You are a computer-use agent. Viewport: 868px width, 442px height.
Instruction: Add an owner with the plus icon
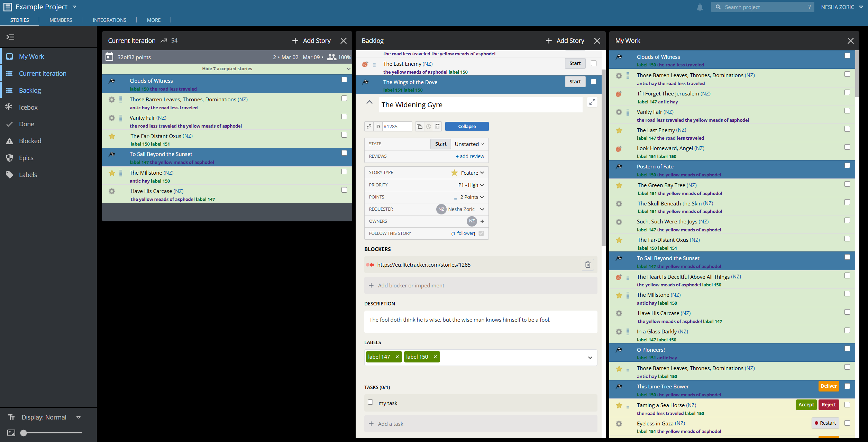point(482,221)
